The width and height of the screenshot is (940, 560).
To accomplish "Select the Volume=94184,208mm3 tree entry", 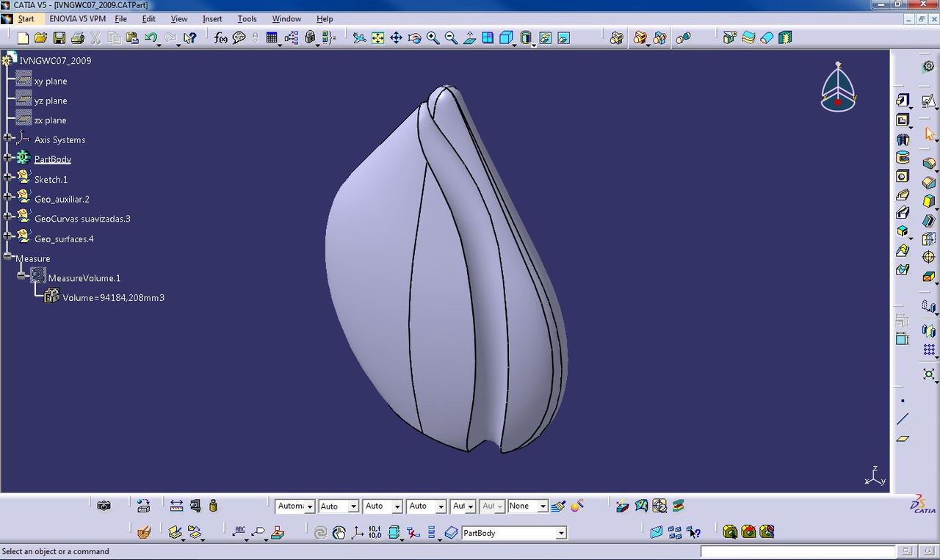I will (112, 297).
